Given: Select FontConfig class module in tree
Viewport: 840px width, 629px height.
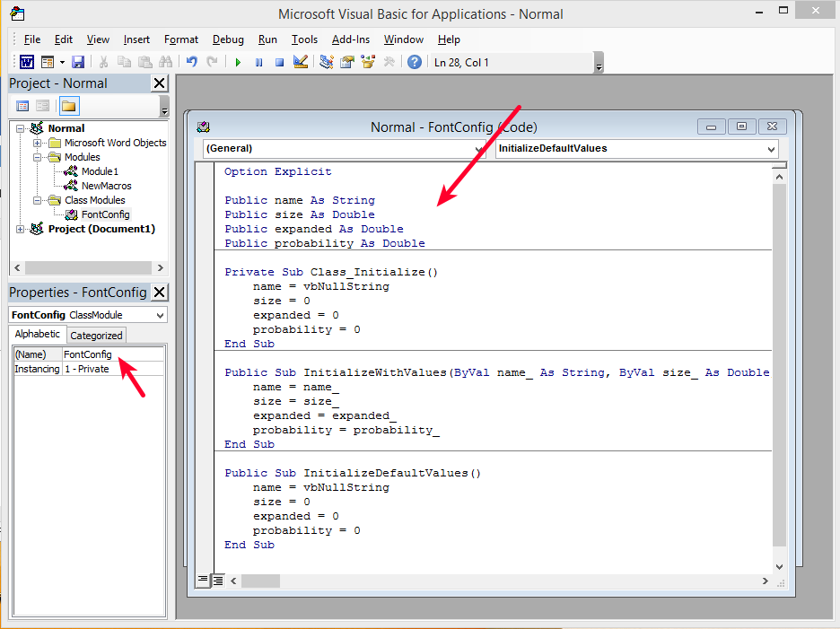Looking at the screenshot, I should click(105, 214).
